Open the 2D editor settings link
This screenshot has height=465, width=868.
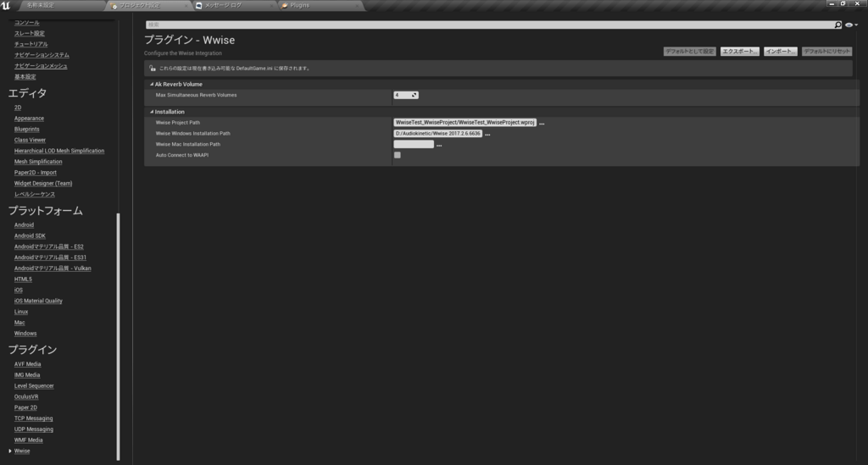coord(18,108)
